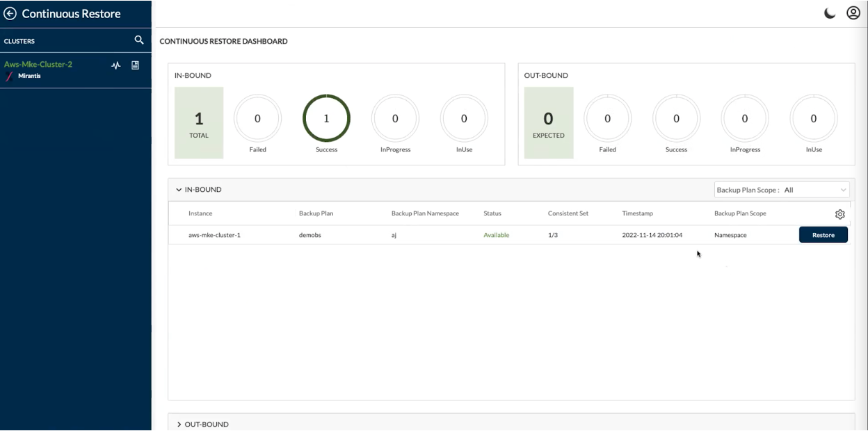
Task: Select the Aws-Mke-Cluster-2 cluster
Action: (38, 64)
